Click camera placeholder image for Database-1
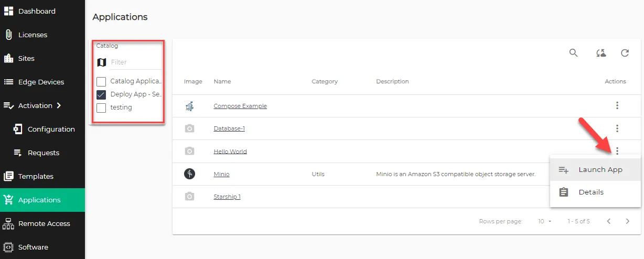Screen dimensions: 644x259 (x=190, y=128)
